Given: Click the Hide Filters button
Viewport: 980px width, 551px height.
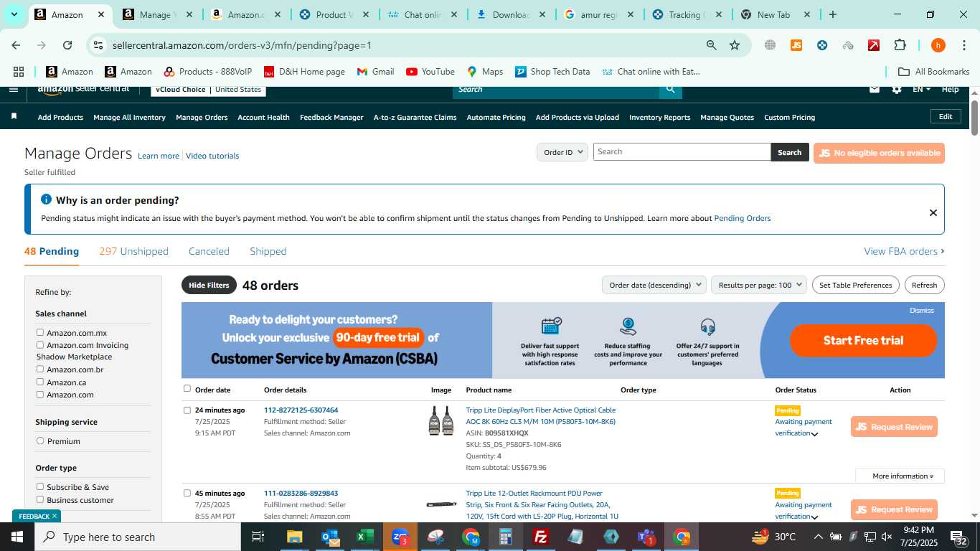Looking at the screenshot, I should (x=209, y=285).
